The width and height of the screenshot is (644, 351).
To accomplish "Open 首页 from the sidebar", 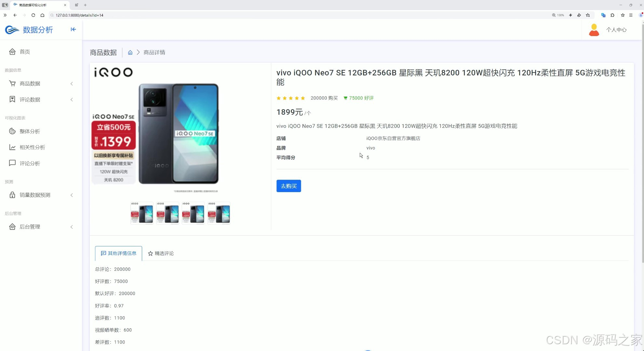I will click(x=25, y=52).
